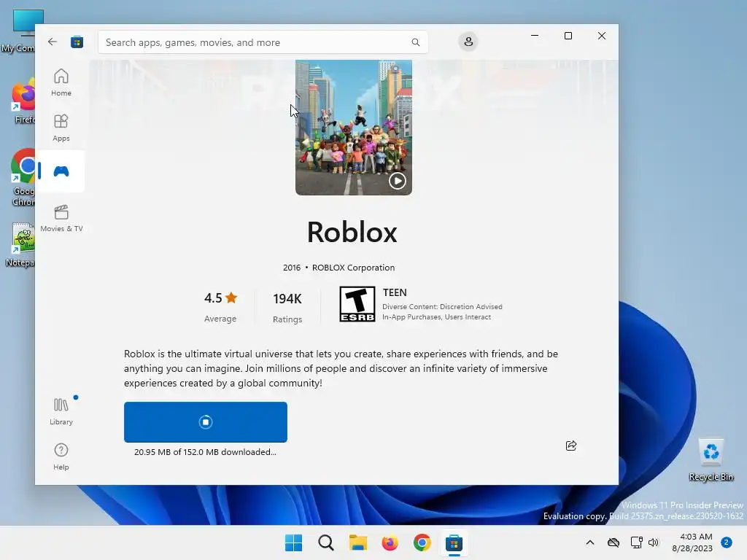Open File Explorer from taskbar
Screen dimensions: 747x560
click(357, 542)
